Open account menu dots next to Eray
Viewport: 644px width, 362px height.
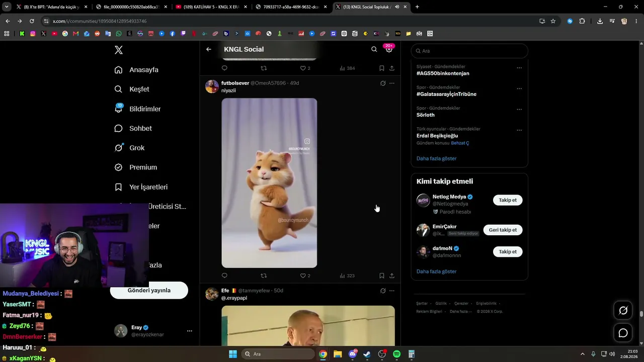click(190, 331)
